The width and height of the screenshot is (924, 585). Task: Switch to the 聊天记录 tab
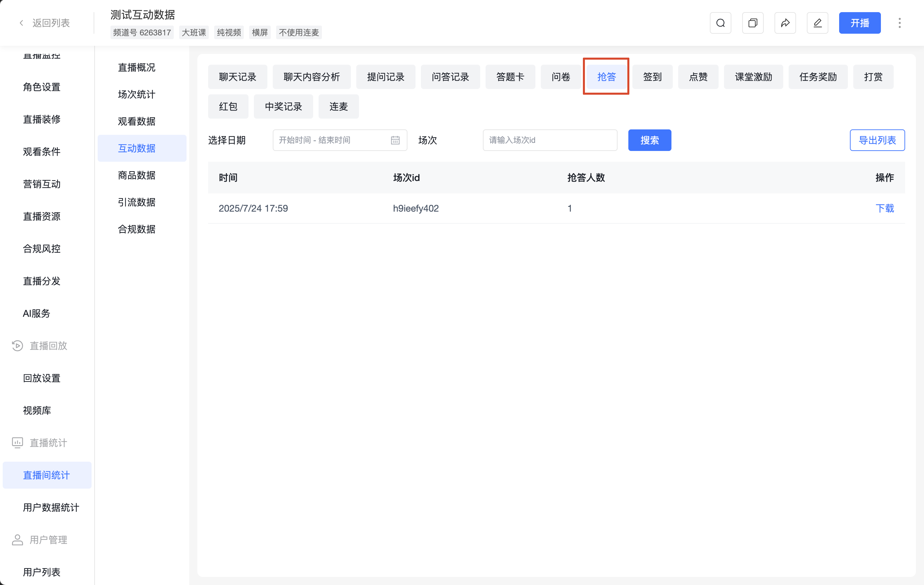pos(237,77)
